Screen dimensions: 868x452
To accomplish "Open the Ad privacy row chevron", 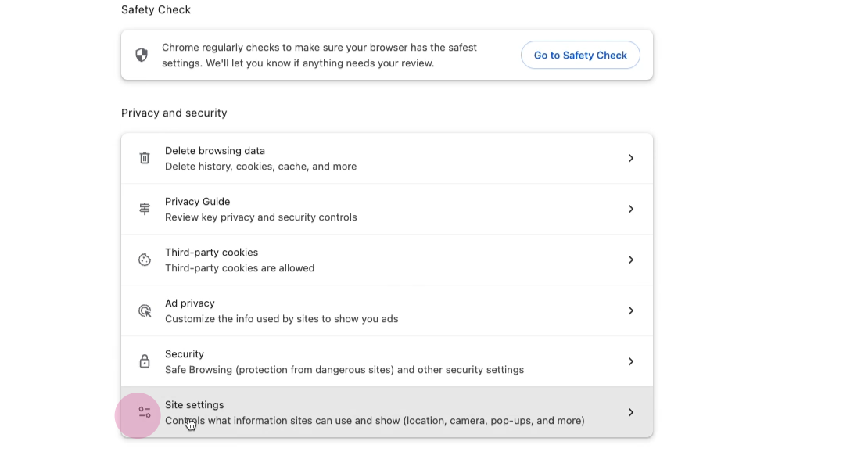I will (630, 310).
